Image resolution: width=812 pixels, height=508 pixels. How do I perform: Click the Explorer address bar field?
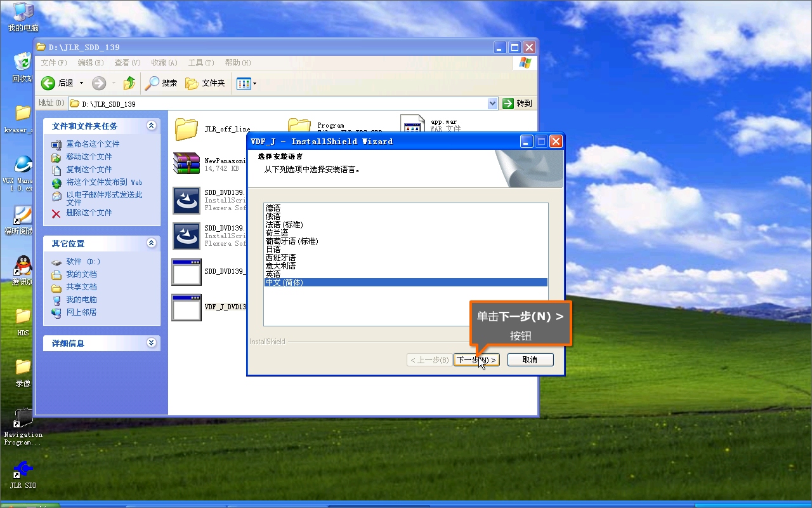pos(283,104)
